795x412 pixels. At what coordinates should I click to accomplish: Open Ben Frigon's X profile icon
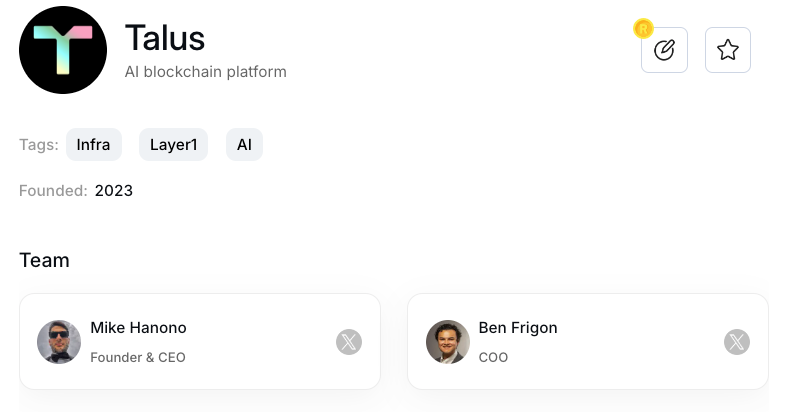pos(737,342)
